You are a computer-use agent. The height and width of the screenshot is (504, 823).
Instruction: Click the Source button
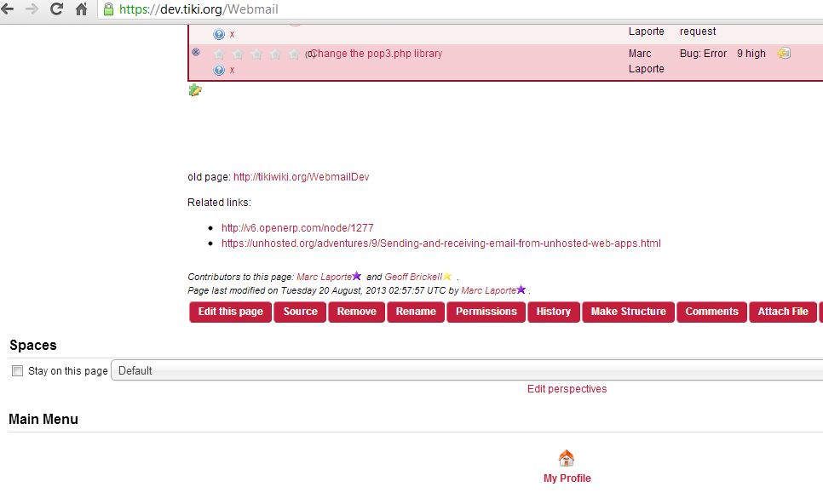300,312
